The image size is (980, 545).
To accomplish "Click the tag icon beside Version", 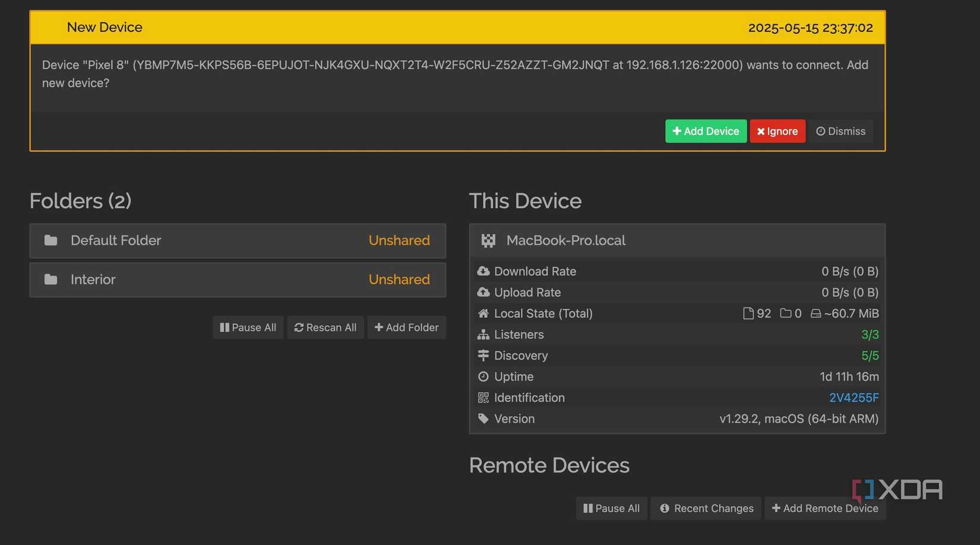I will click(x=483, y=418).
